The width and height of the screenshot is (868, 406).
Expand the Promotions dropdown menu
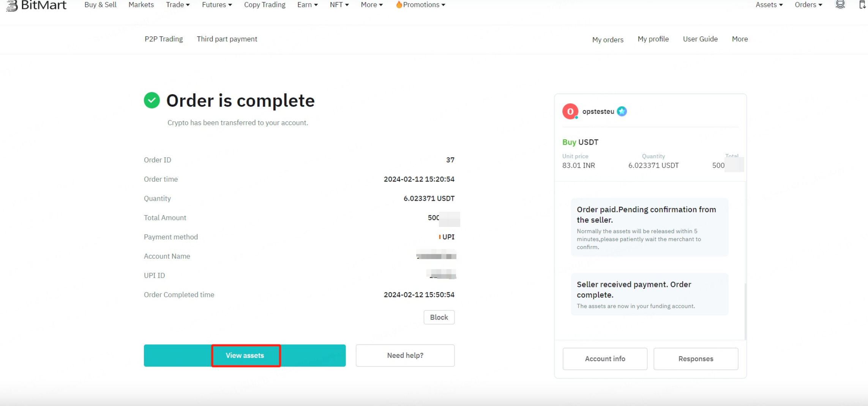point(421,5)
